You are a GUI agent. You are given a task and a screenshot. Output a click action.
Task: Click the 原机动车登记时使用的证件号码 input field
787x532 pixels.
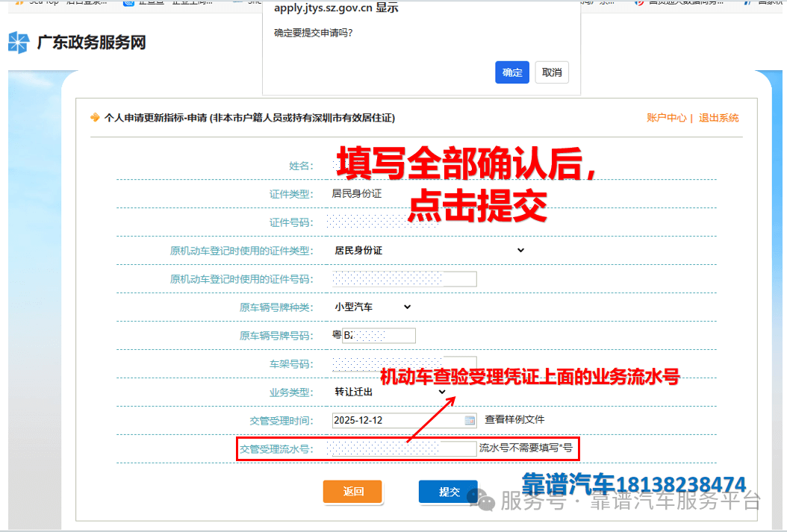pos(404,279)
